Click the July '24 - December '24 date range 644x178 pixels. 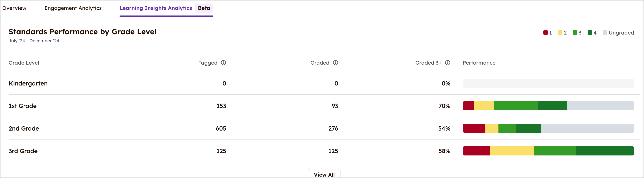[34, 41]
